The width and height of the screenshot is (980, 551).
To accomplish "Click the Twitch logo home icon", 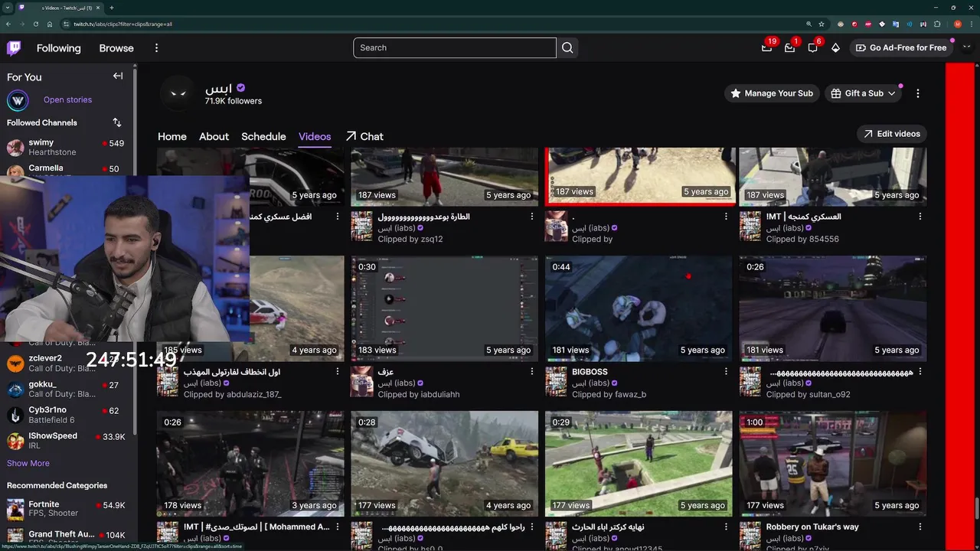I will (14, 47).
